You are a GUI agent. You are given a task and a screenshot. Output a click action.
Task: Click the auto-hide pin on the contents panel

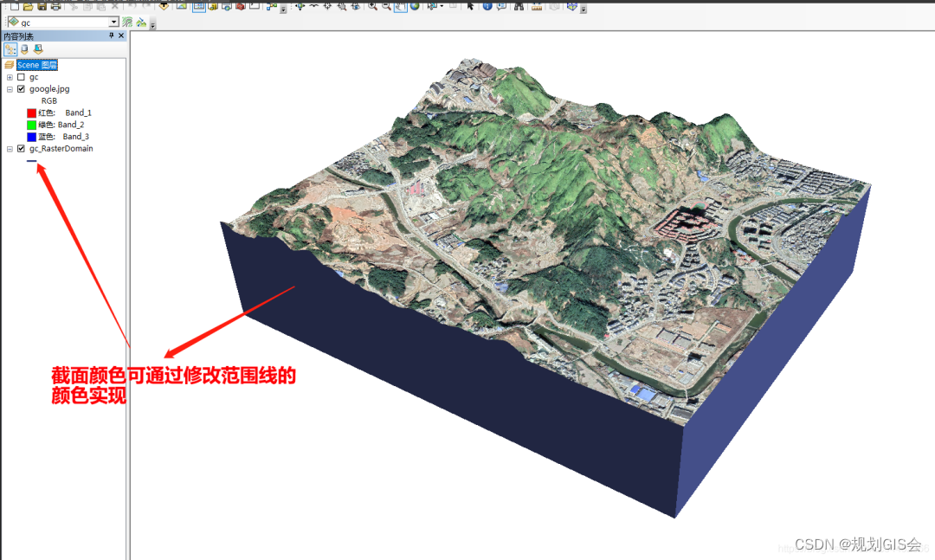point(111,35)
